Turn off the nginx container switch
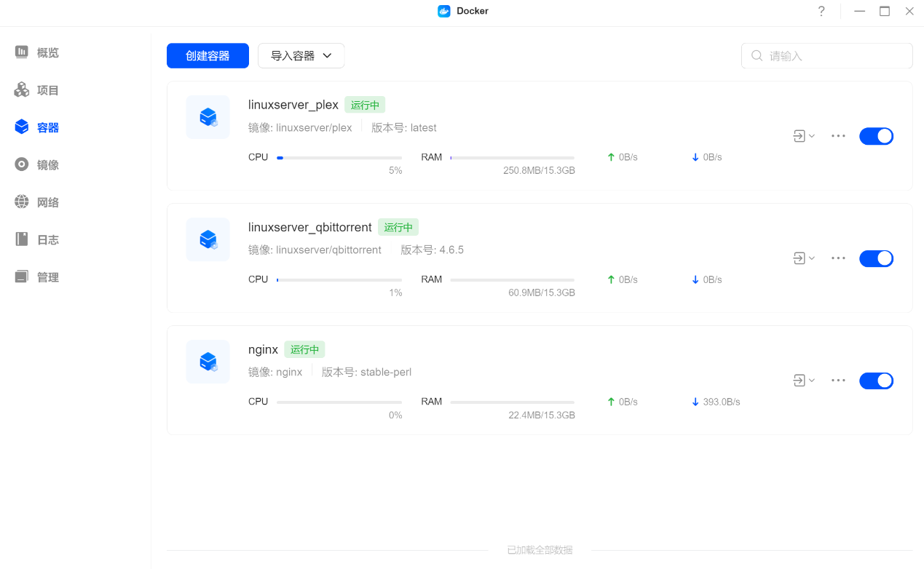This screenshot has height=569, width=924. (x=877, y=381)
